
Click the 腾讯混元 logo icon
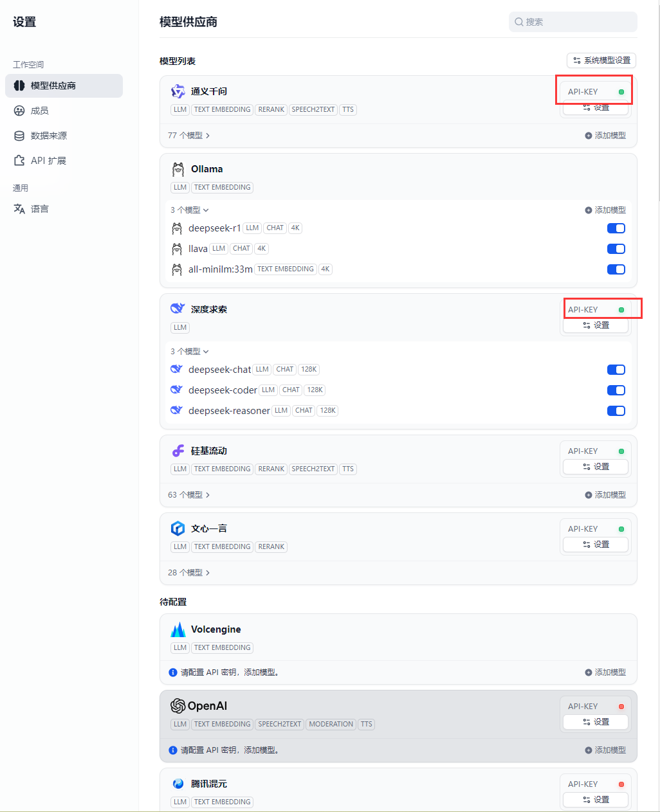pyautogui.click(x=178, y=784)
